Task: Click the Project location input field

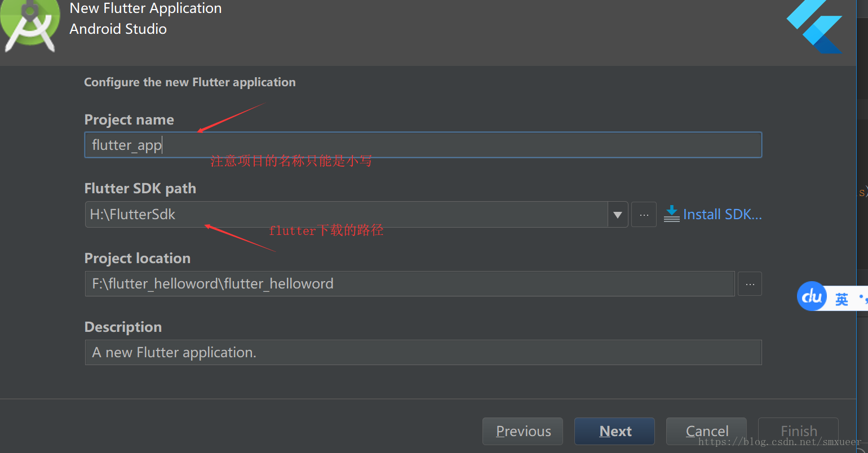Action: tap(410, 283)
